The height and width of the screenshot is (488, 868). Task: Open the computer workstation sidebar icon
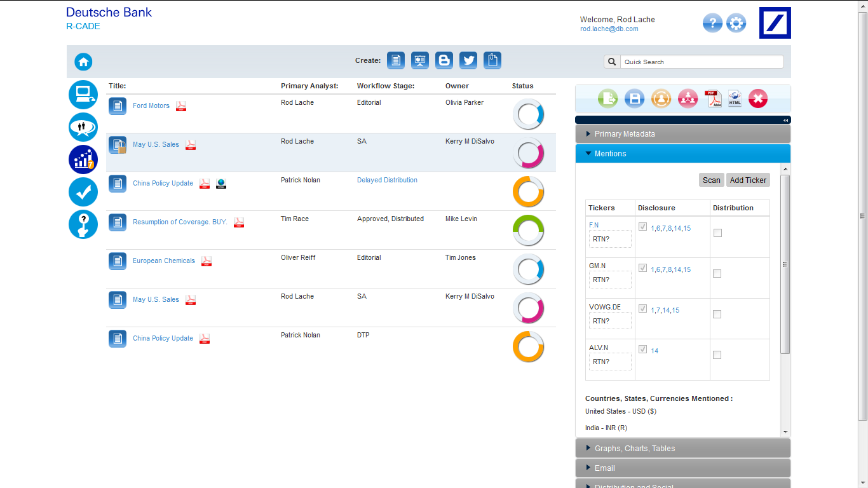coord(83,95)
